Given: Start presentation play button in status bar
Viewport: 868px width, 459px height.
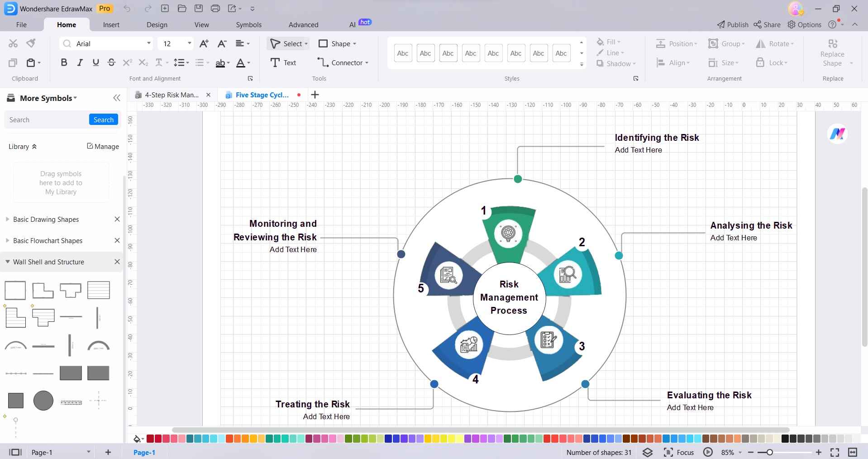Looking at the screenshot, I should [708, 452].
